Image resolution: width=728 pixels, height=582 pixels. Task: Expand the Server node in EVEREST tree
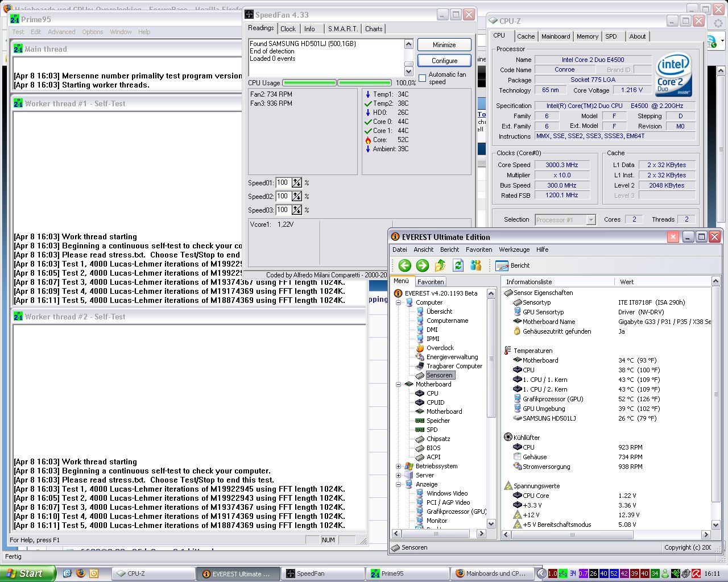[399, 475]
